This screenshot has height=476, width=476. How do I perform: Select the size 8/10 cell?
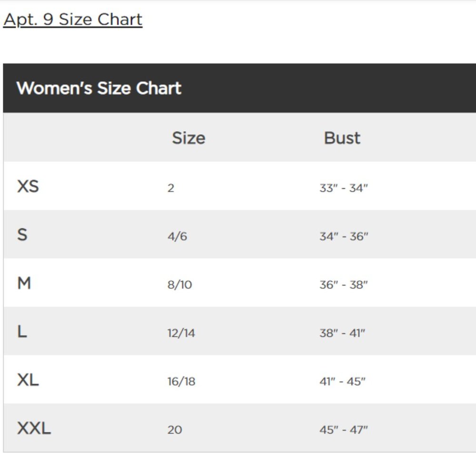coord(180,285)
